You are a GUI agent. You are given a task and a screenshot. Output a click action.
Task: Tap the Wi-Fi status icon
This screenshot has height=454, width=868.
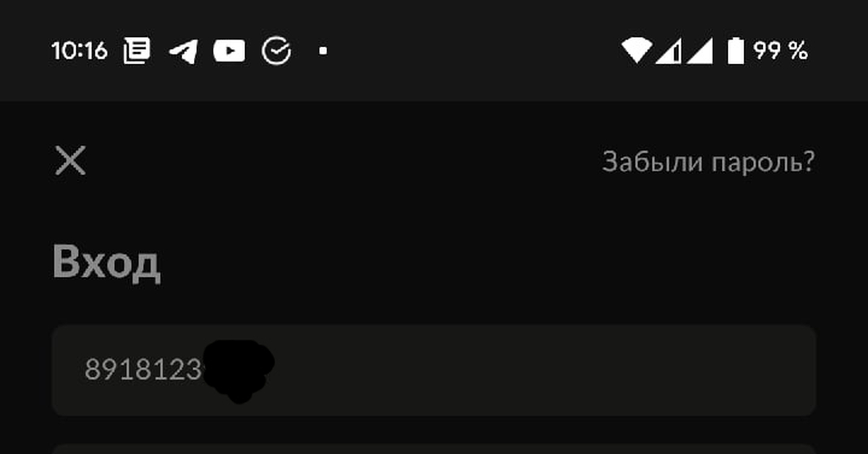(637, 51)
